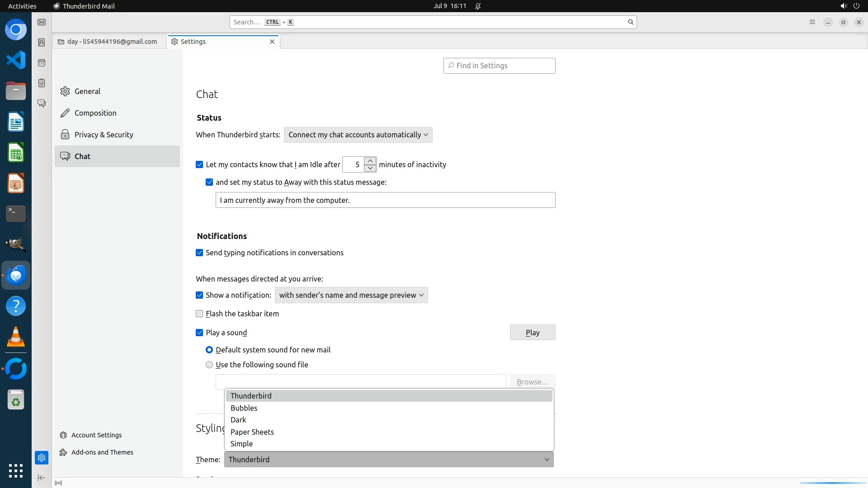Enable Flash the taskbar item
This screenshot has width=868, height=488.
pyautogui.click(x=199, y=314)
